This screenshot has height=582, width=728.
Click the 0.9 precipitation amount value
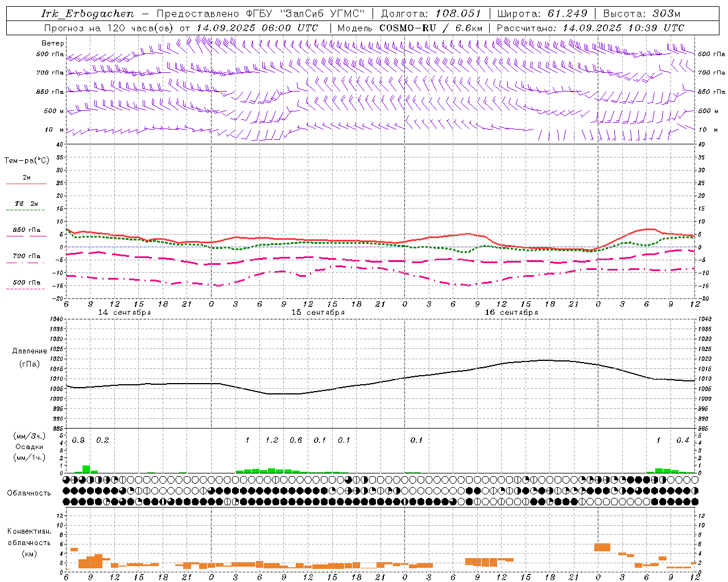[78, 440]
